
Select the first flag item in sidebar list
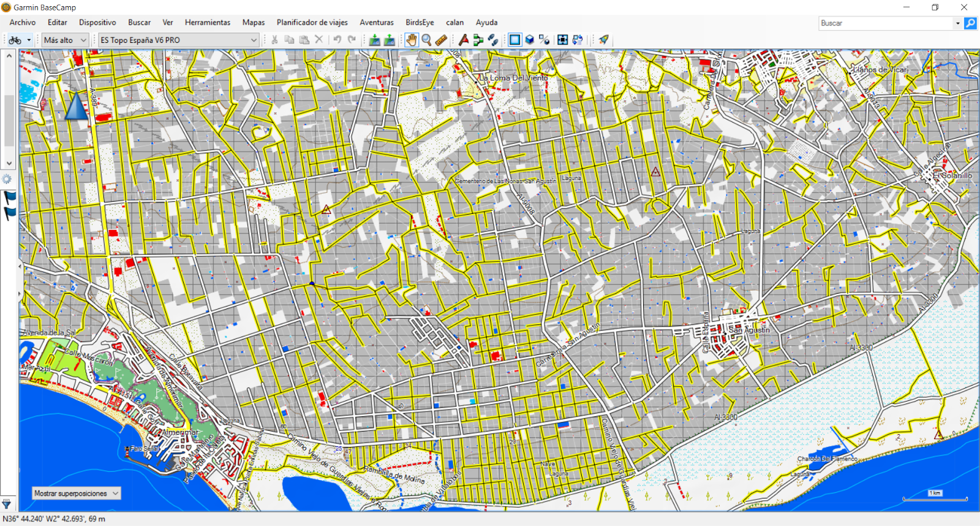10,197
